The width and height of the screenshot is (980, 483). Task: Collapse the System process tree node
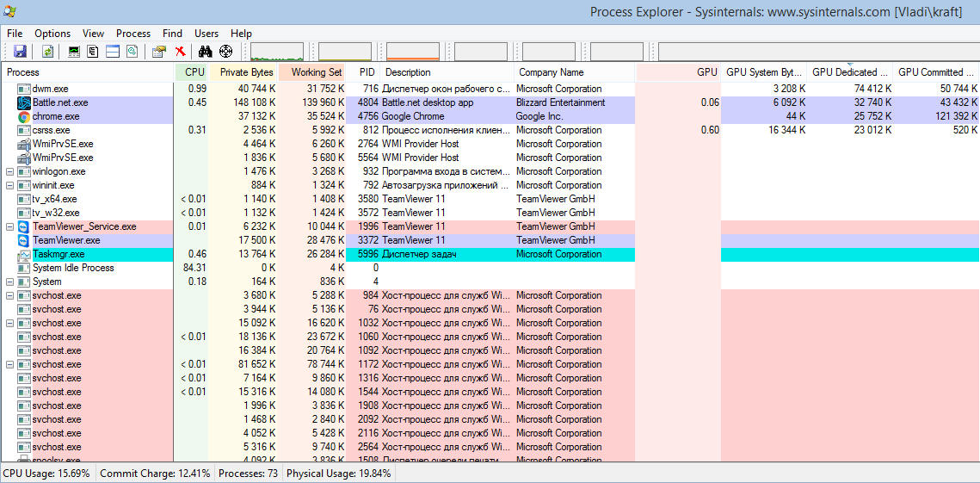[x=9, y=282]
